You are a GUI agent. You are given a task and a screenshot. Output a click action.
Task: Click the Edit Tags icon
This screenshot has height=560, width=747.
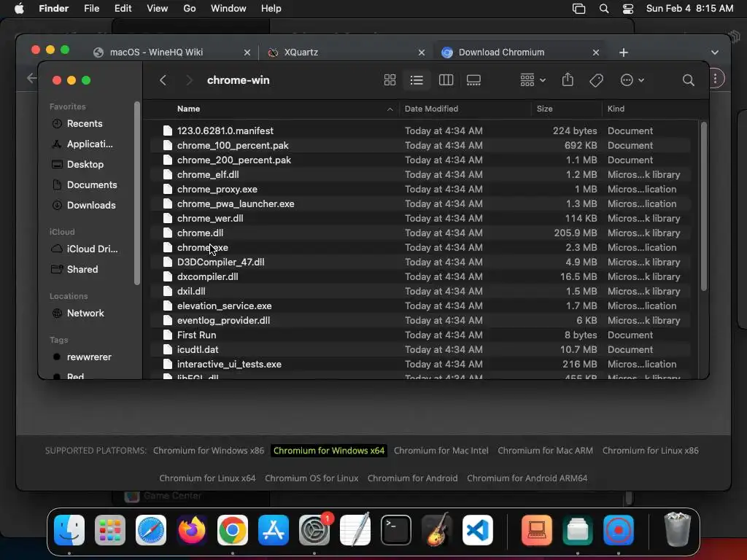[x=596, y=80]
